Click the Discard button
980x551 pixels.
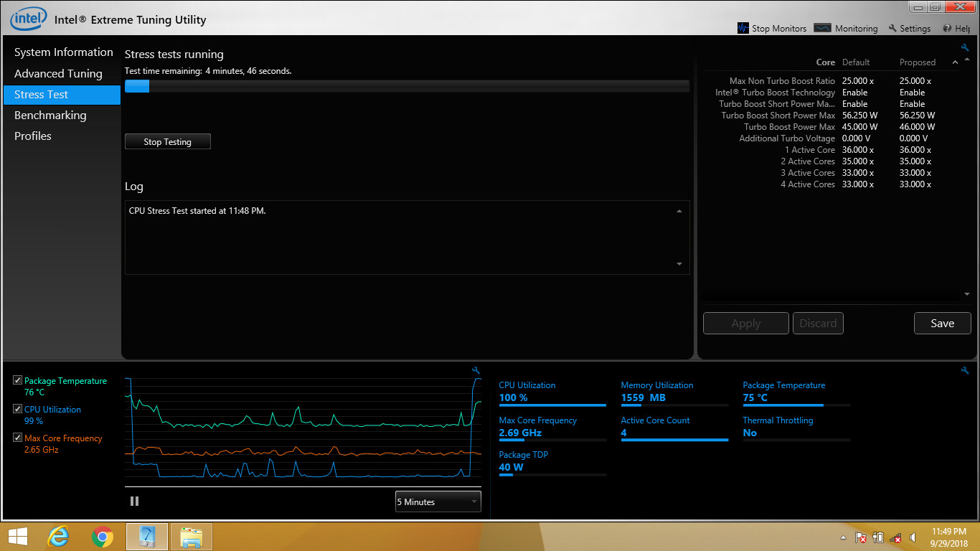click(818, 323)
